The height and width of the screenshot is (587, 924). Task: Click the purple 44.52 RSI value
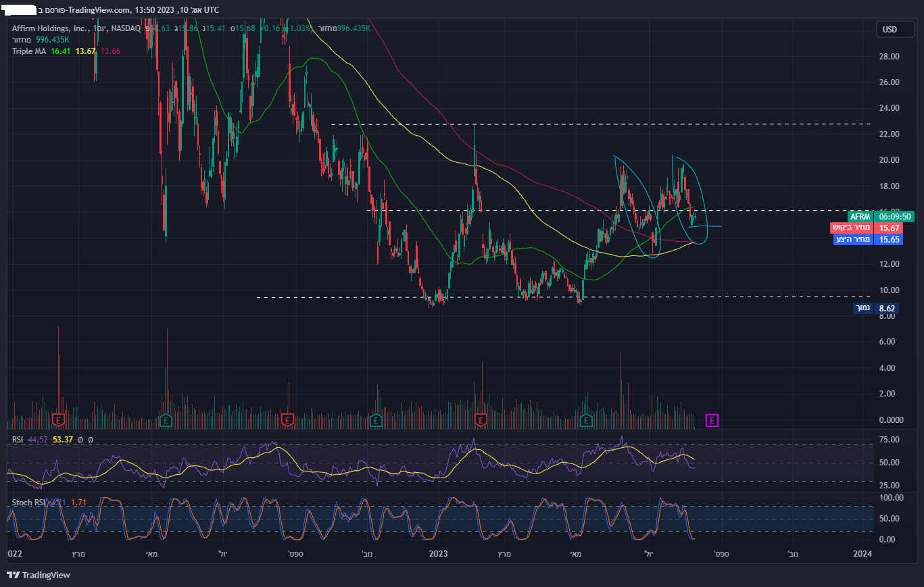tap(38, 440)
